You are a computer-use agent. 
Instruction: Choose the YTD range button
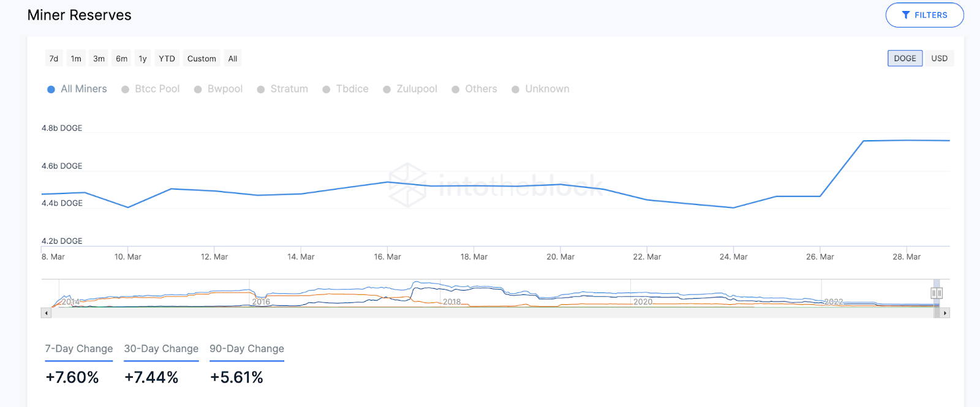(x=167, y=59)
